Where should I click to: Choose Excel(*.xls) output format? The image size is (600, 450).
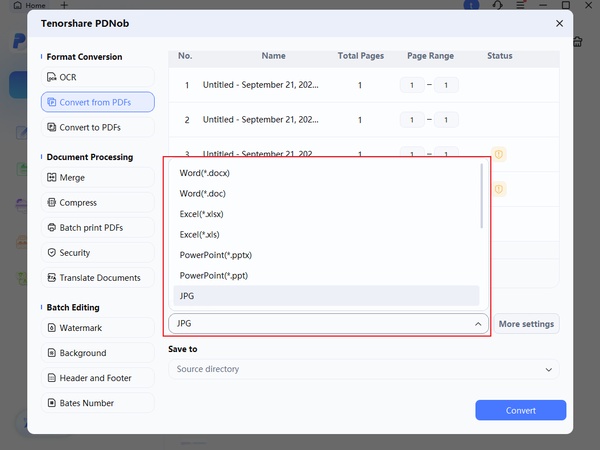click(326, 235)
